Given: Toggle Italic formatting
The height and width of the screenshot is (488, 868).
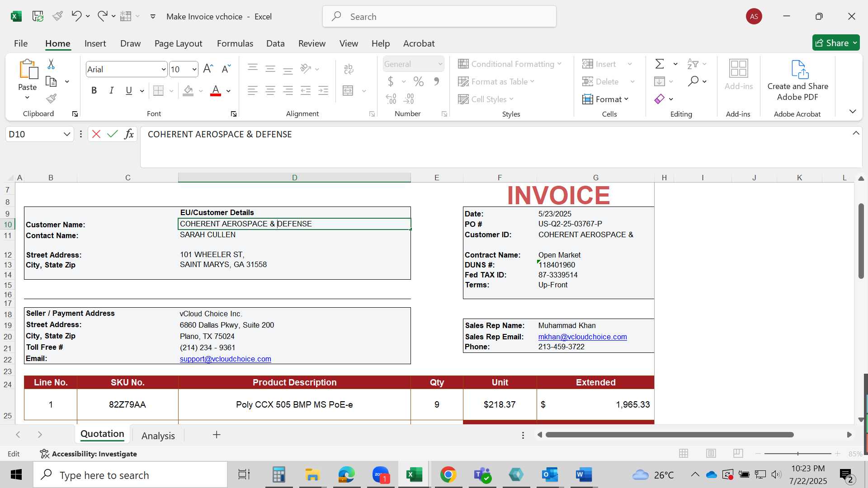Looking at the screenshot, I should [x=111, y=91].
